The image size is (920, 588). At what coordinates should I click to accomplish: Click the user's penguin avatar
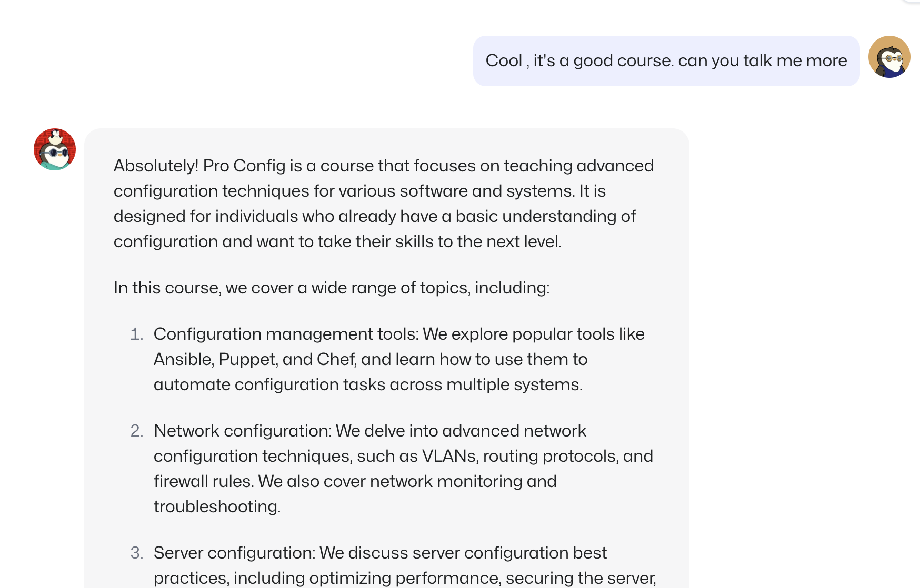tap(889, 57)
